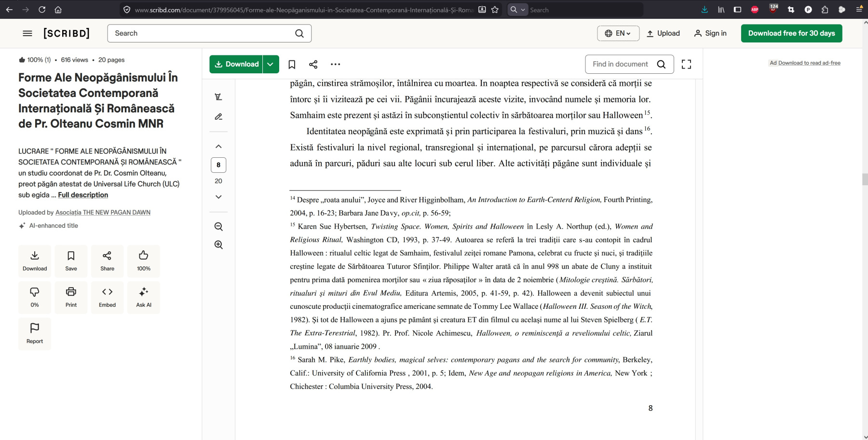Click the Embed code icon
868x440 pixels.
pos(107,297)
